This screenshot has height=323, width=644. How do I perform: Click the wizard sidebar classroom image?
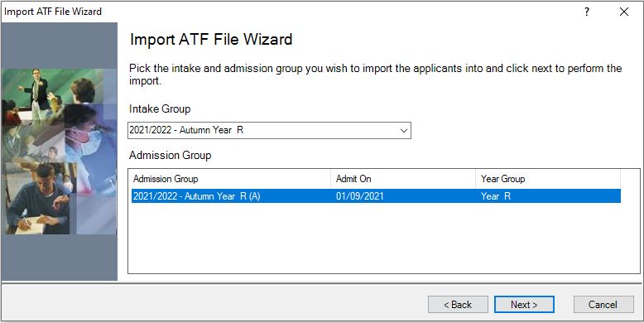click(59, 152)
